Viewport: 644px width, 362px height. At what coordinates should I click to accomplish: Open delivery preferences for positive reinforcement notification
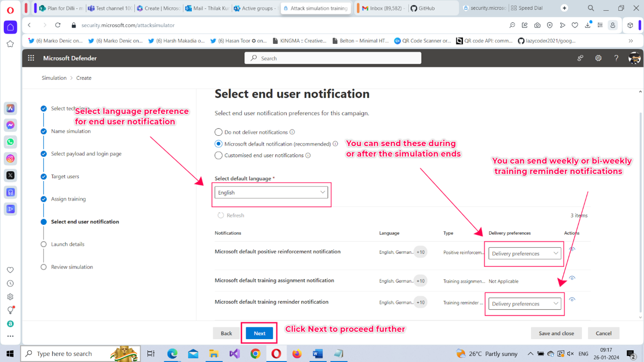click(524, 253)
